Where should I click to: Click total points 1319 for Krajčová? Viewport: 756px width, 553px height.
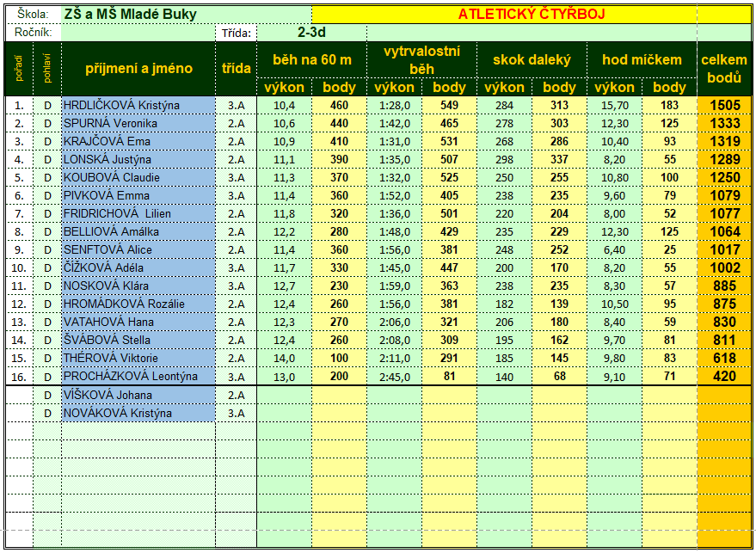point(724,142)
